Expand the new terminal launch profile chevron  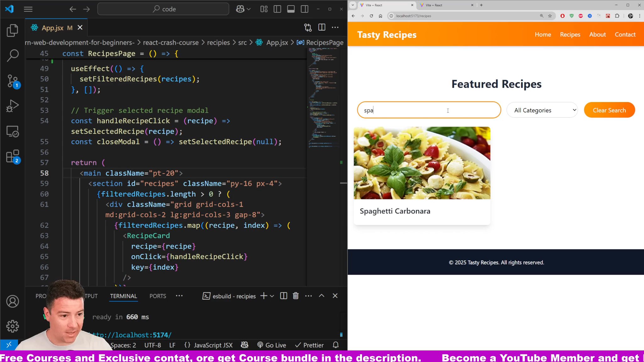point(272,296)
